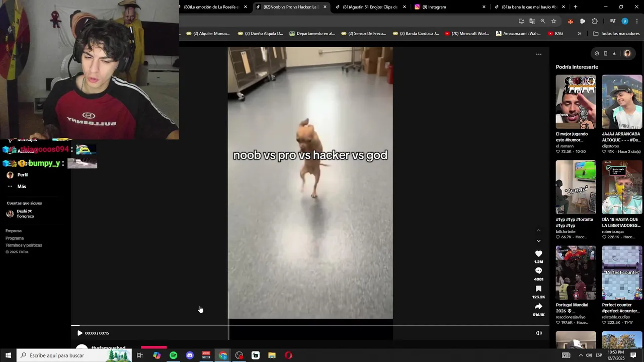Click Términos y políticas footer link
644x362 pixels.
[24, 245]
